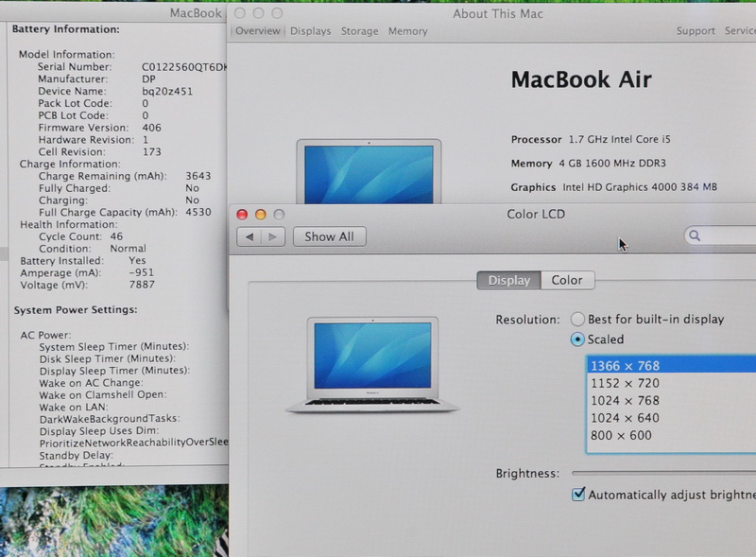Click Display Sleep Uses Dim row
Screen dimensions: 756x557
99,431
